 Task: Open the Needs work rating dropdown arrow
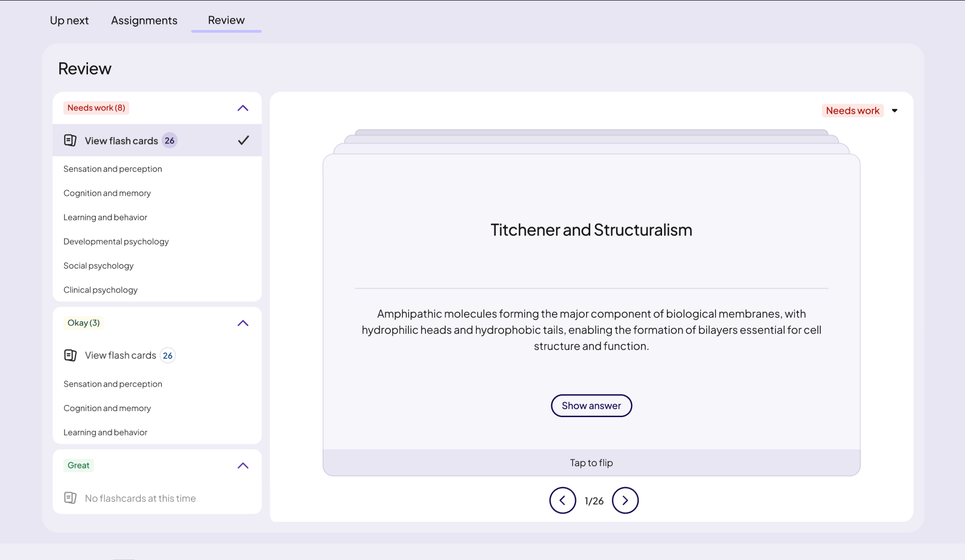894,111
